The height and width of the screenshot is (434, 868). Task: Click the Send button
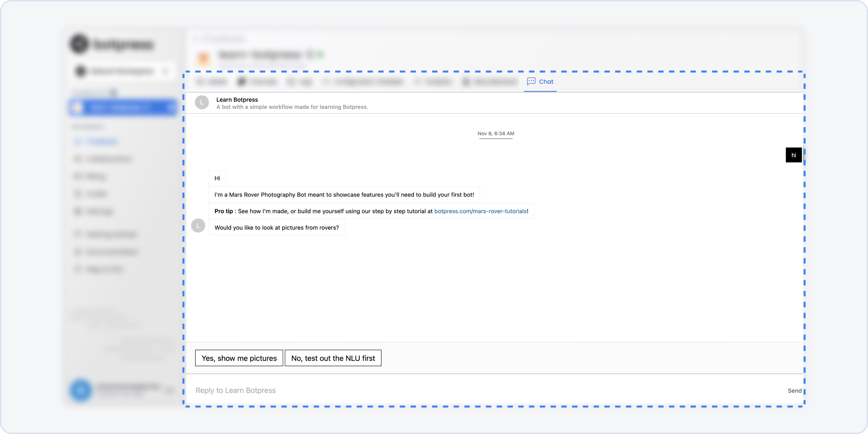(x=794, y=391)
